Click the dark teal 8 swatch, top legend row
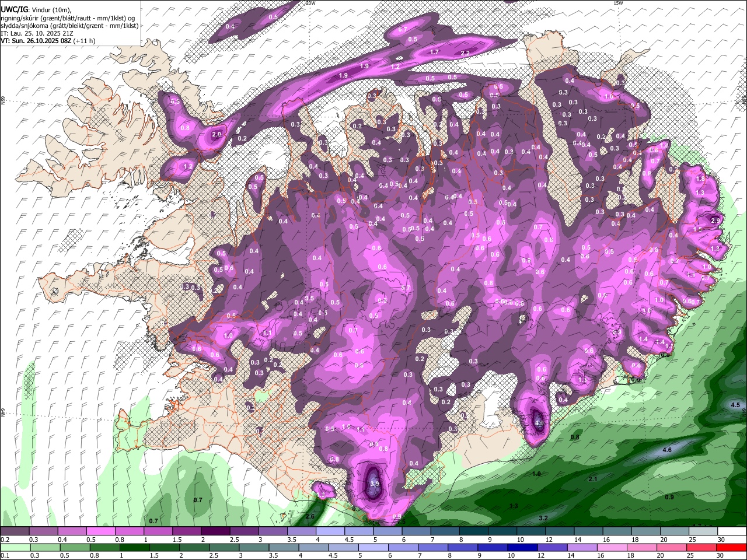Viewport: 747px width, 560px height. click(474, 531)
